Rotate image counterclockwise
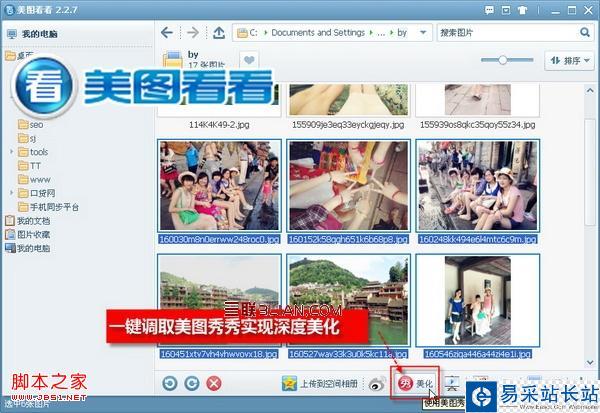This screenshot has width=600, height=413. pyautogui.click(x=170, y=383)
